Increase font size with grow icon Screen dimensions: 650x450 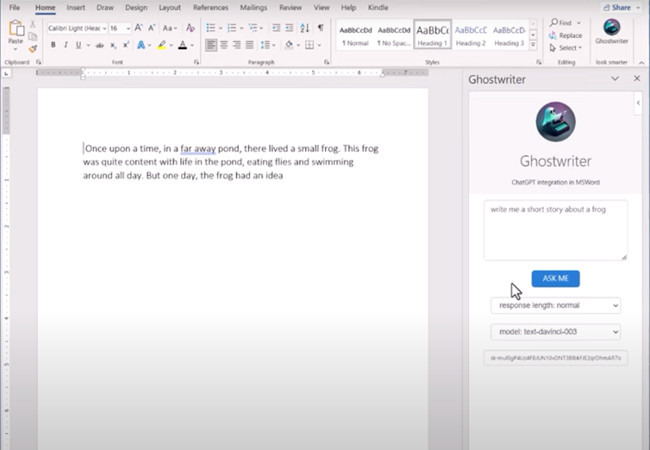click(x=138, y=28)
